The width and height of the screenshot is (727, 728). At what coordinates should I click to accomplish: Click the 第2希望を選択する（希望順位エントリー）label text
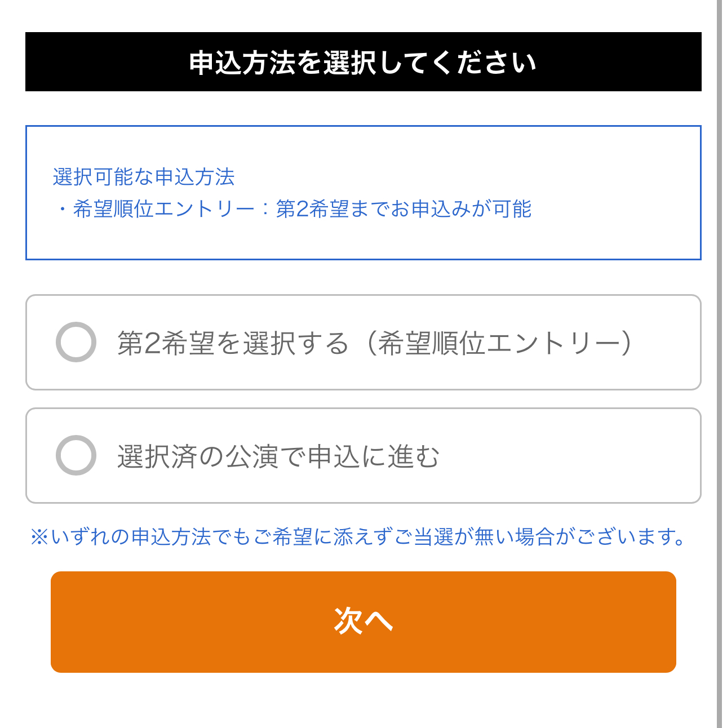click(x=374, y=343)
